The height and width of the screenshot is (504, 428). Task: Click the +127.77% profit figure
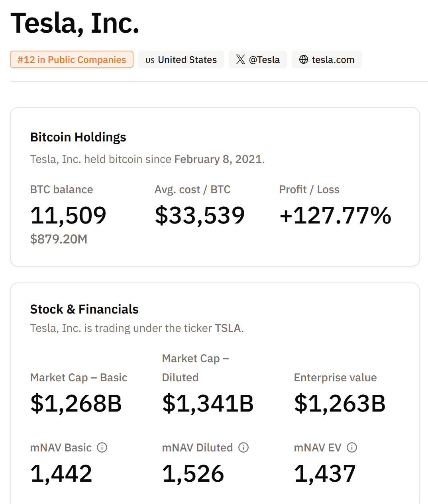point(335,216)
